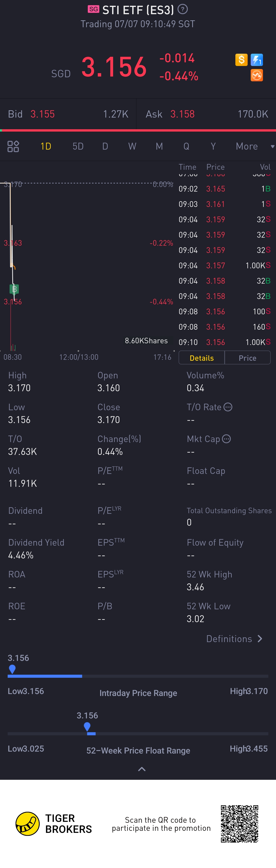Select the W weekly chart tab
The image size is (276, 868).
132,146
